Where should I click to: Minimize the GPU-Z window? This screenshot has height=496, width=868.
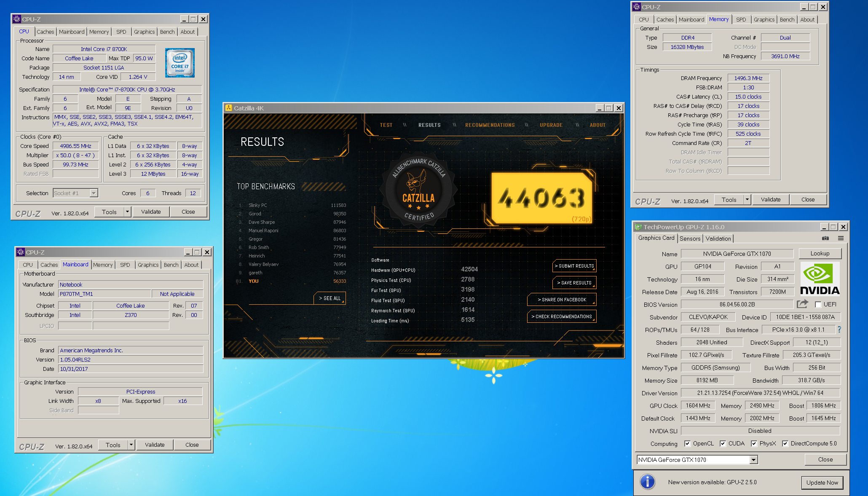click(x=824, y=227)
